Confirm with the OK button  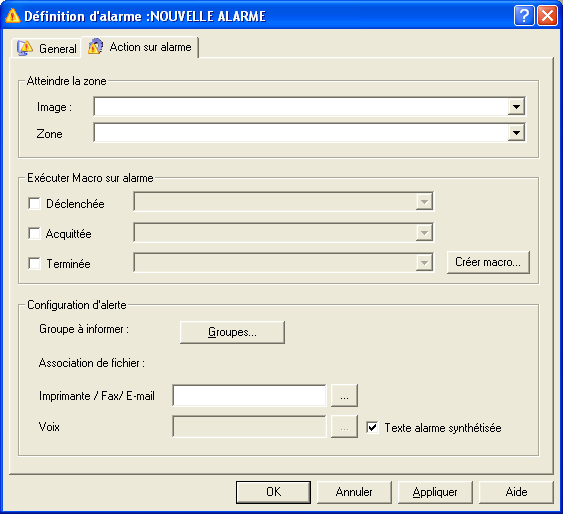274,492
